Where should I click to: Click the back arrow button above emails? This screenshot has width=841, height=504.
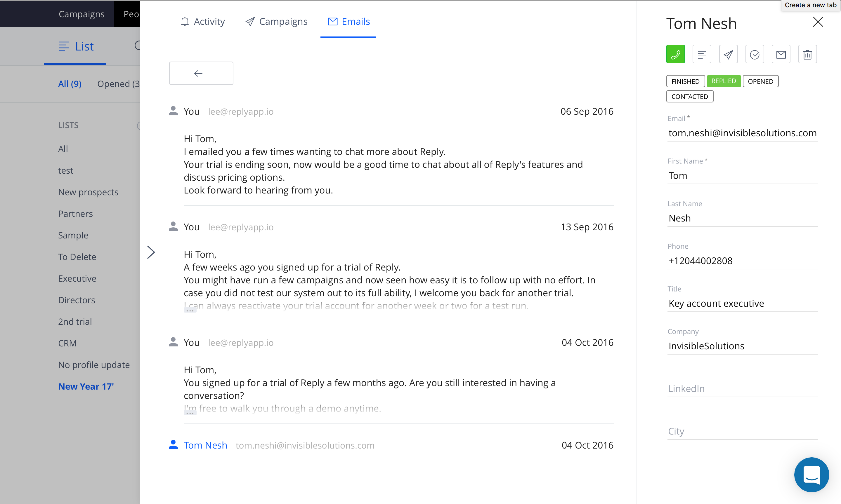point(201,73)
